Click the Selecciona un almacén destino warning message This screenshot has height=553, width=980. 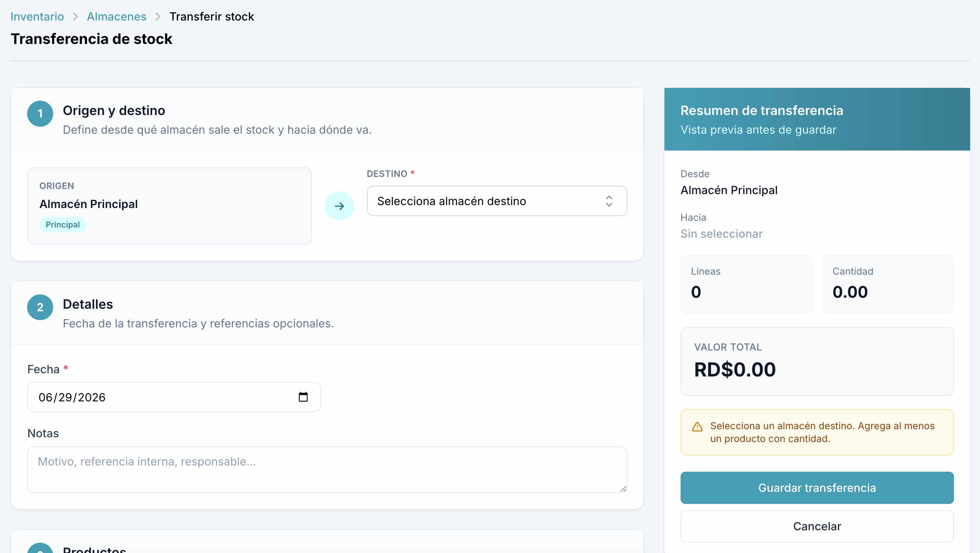point(822,432)
